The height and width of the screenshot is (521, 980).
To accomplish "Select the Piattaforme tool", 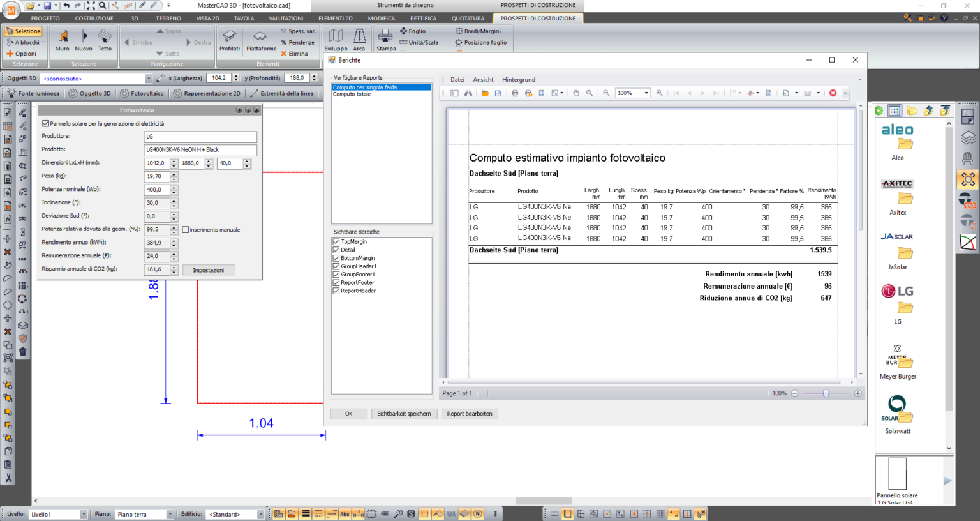I will 261,40.
